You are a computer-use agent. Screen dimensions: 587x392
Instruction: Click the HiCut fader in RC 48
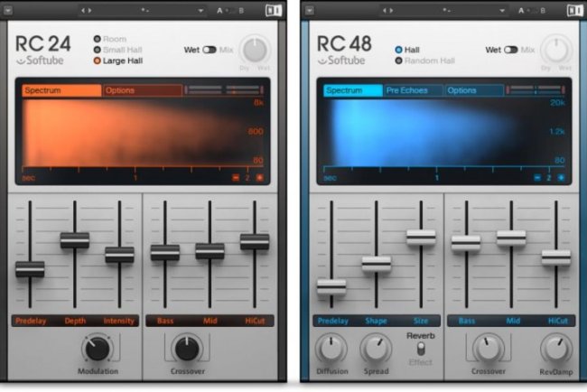click(556, 257)
